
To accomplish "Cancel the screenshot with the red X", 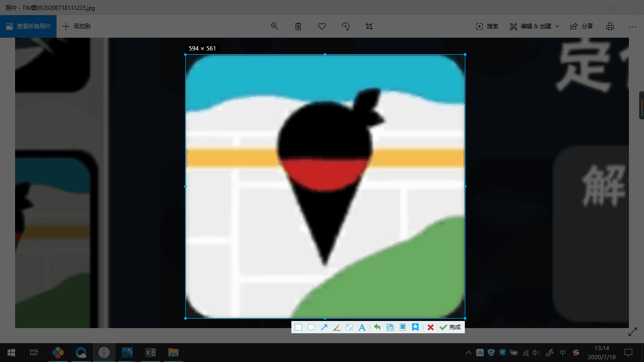I will pyautogui.click(x=430, y=327).
